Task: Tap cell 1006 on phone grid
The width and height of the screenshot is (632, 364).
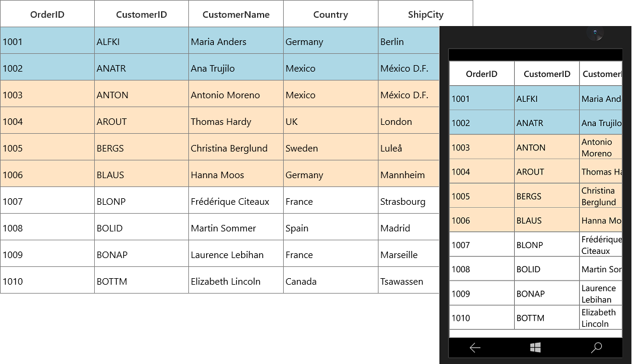Action: click(x=482, y=220)
